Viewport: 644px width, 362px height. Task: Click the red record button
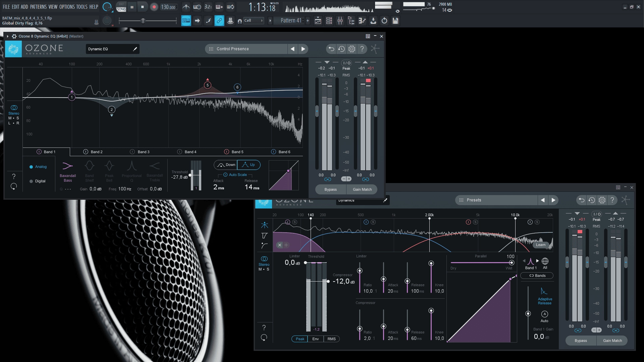(154, 7)
